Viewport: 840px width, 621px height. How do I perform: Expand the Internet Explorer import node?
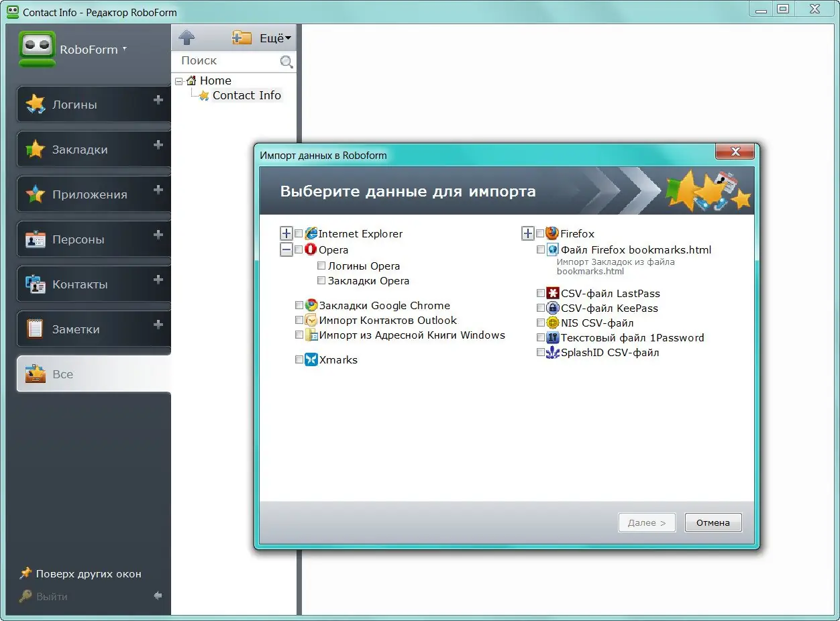(x=286, y=233)
